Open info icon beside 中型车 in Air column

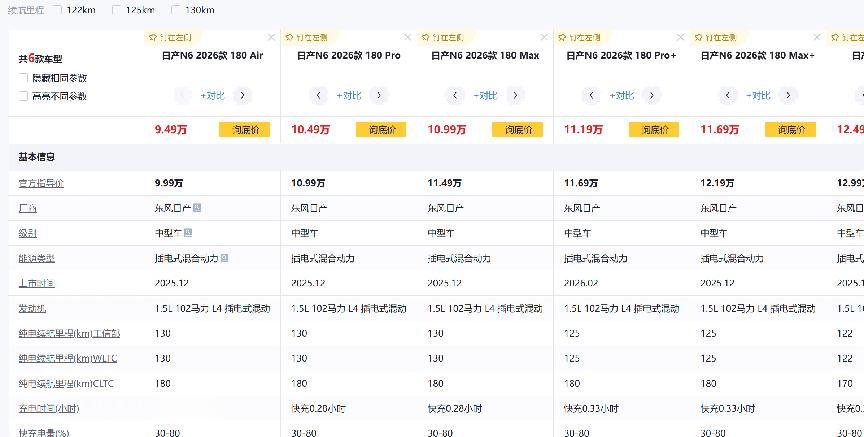(x=188, y=233)
